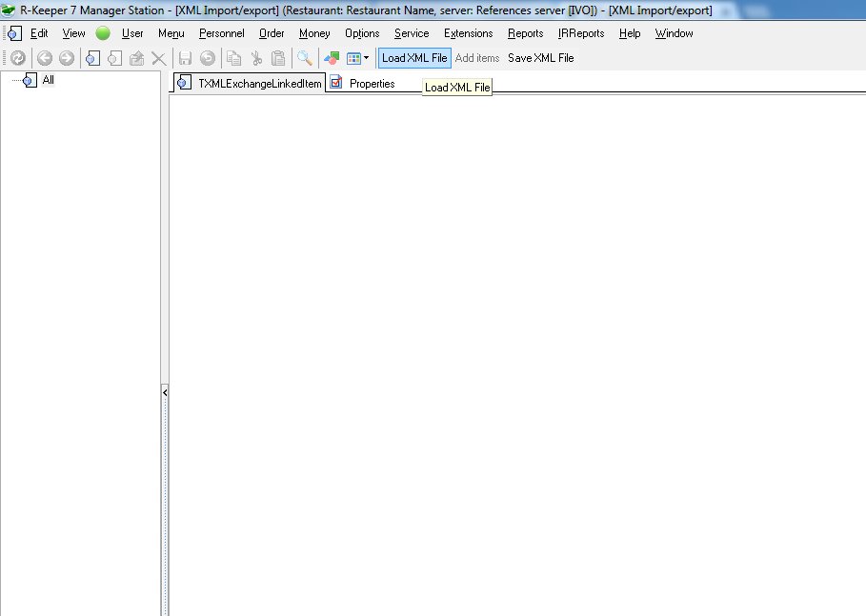
Task: Open the Options menu
Action: coord(362,33)
